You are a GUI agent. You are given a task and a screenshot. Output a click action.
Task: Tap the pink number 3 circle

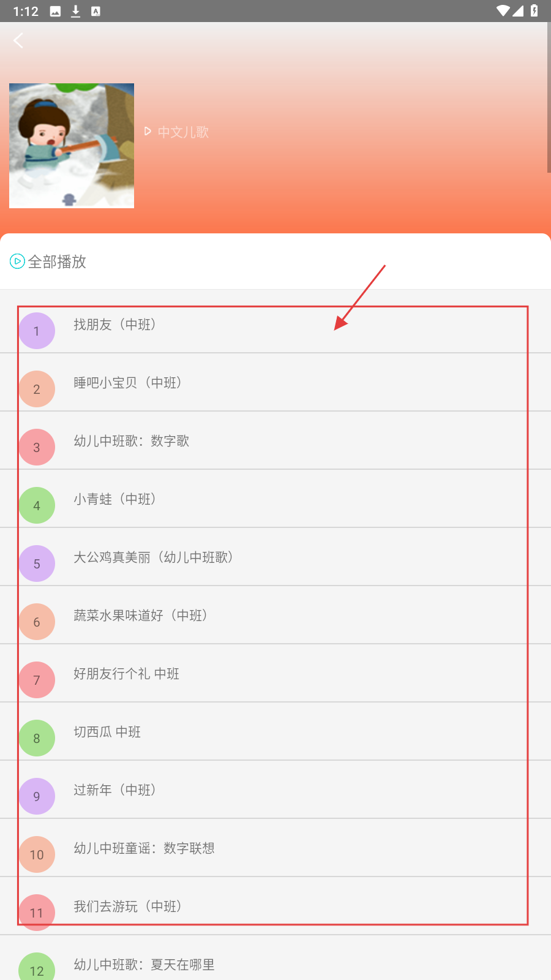click(37, 447)
